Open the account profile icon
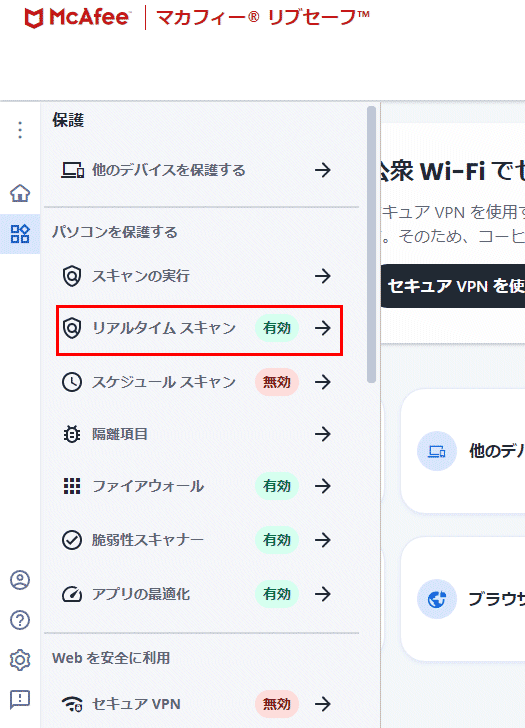525x728 pixels. [x=20, y=580]
